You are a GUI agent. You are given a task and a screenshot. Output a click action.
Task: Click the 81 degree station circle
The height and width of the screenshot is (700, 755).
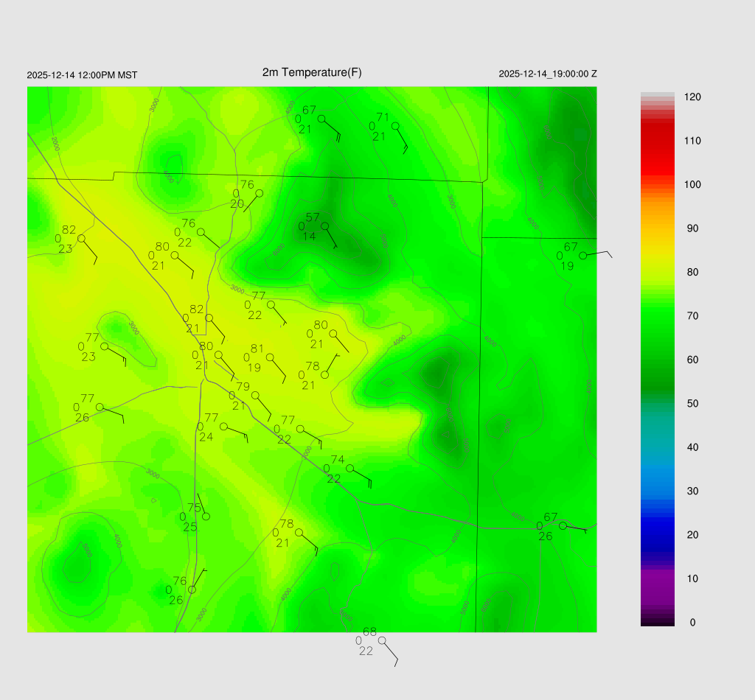pyautogui.click(x=270, y=357)
